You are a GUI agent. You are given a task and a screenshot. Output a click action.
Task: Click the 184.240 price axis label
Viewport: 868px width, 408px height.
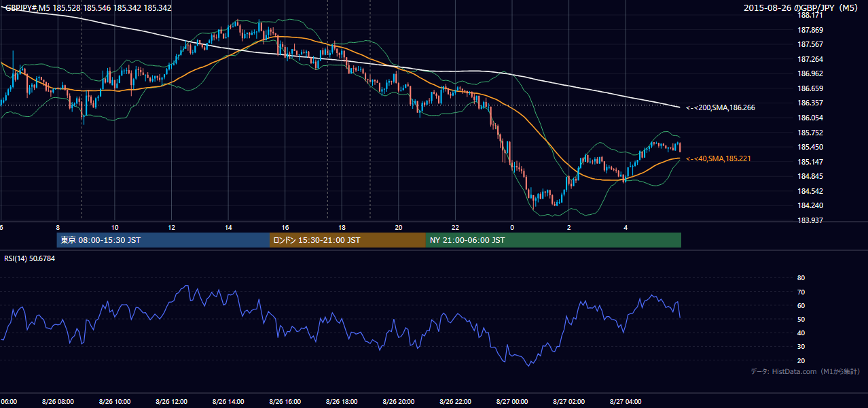tap(810, 205)
